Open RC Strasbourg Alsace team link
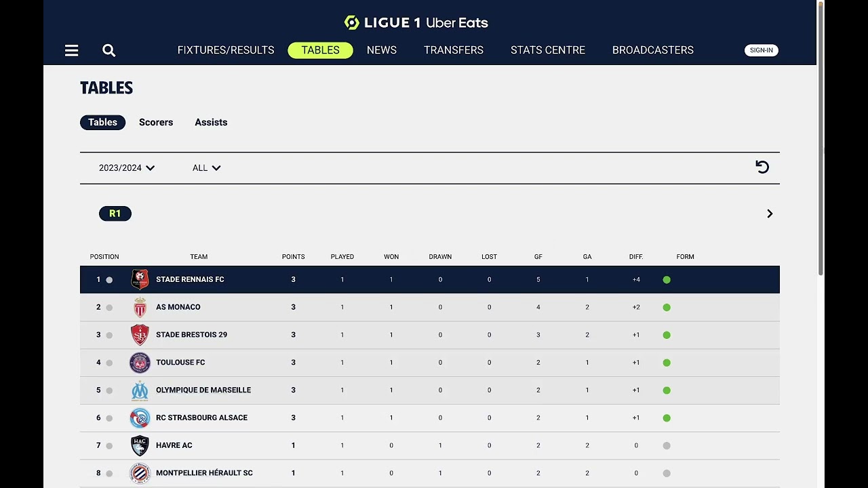Screen dimensions: 868x488 [201, 418]
